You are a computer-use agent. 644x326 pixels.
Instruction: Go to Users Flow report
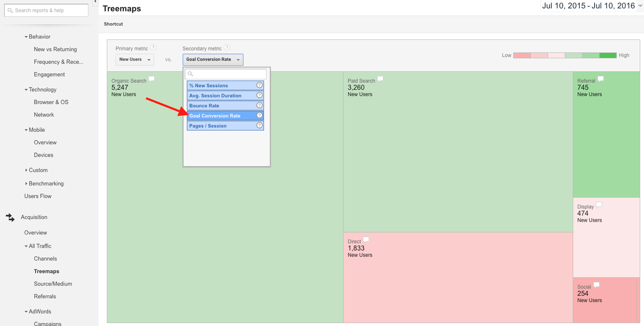point(38,196)
